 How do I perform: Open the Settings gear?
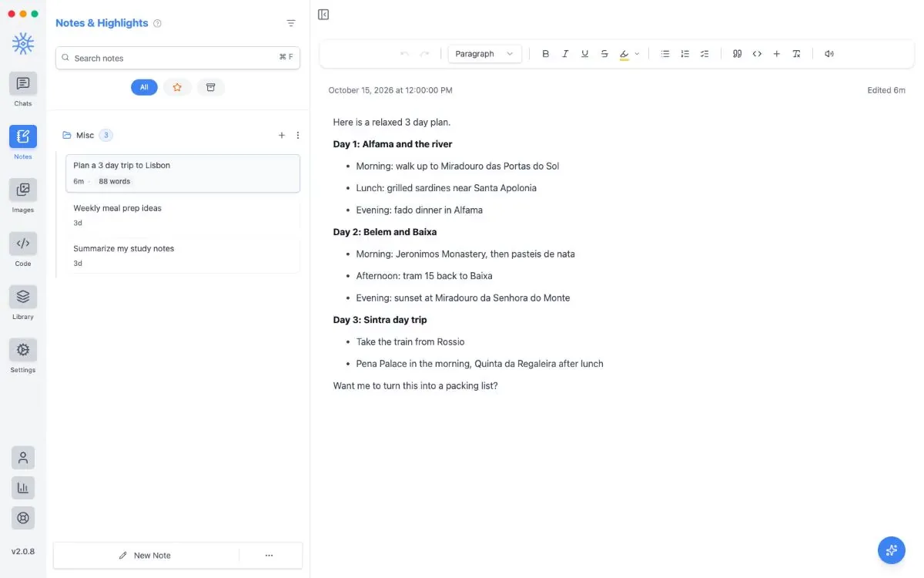pos(23,350)
